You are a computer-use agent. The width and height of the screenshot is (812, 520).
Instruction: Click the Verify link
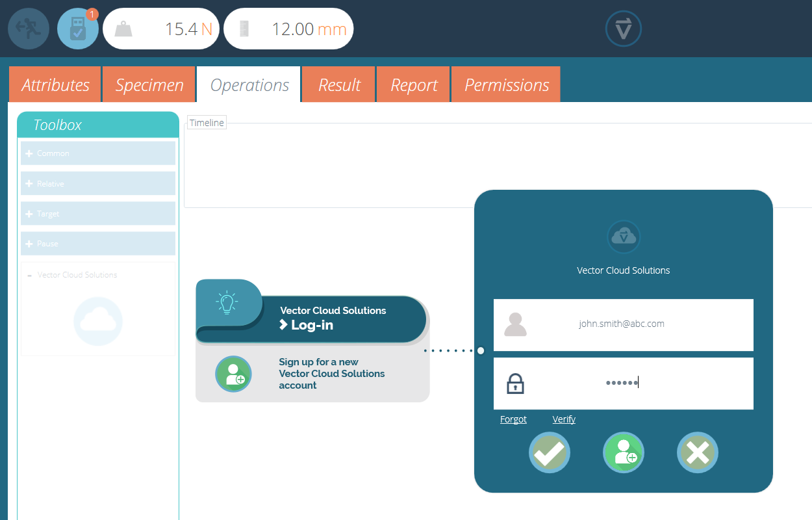(x=564, y=419)
